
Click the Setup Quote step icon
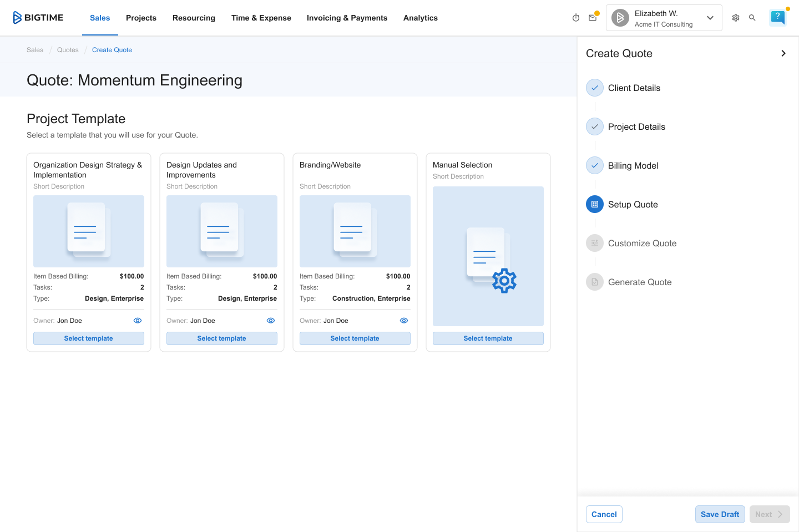click(595, 204)
